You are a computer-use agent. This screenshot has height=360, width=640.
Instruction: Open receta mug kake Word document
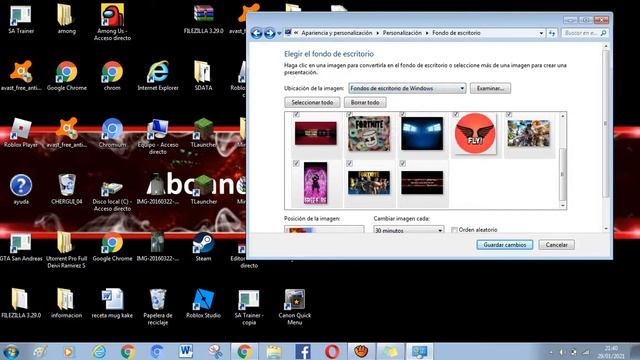coord(112,303)
